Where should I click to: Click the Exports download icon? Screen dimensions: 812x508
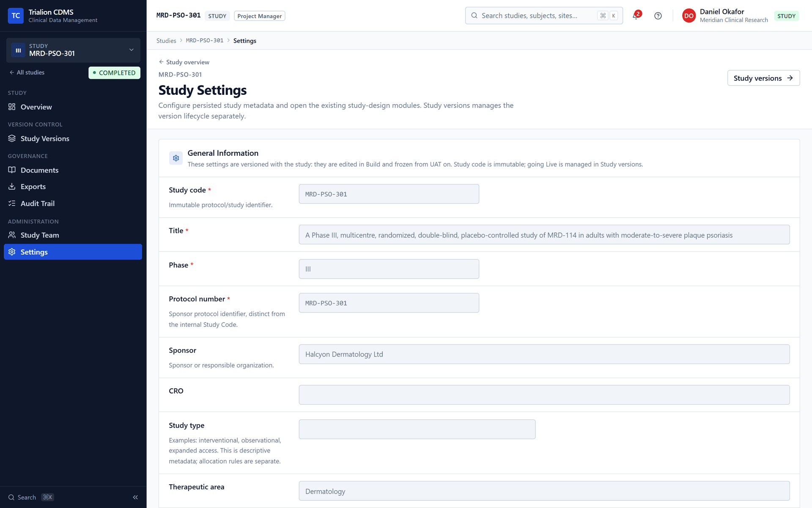(x=12, y=186)
